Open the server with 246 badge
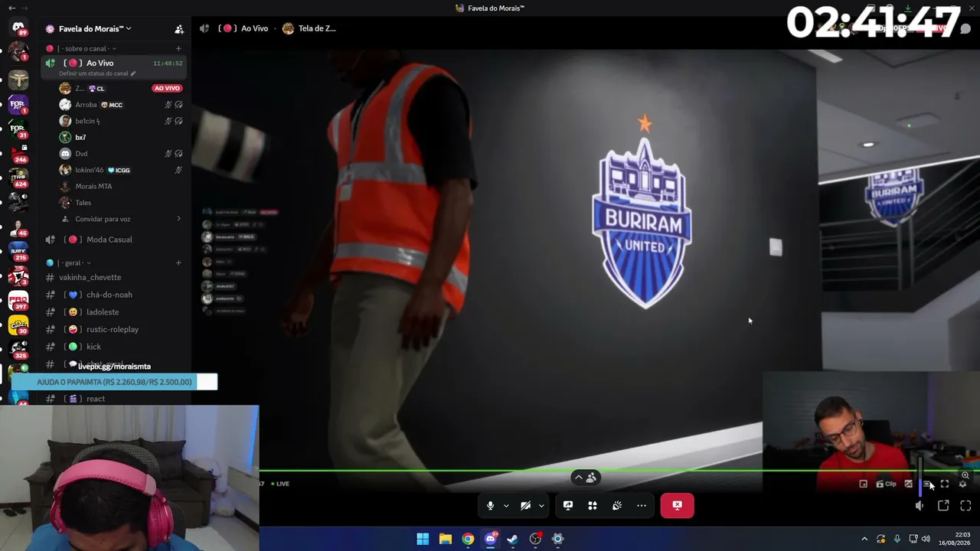Viewport: 980px width, 551px height. click(x=18, y=152)
